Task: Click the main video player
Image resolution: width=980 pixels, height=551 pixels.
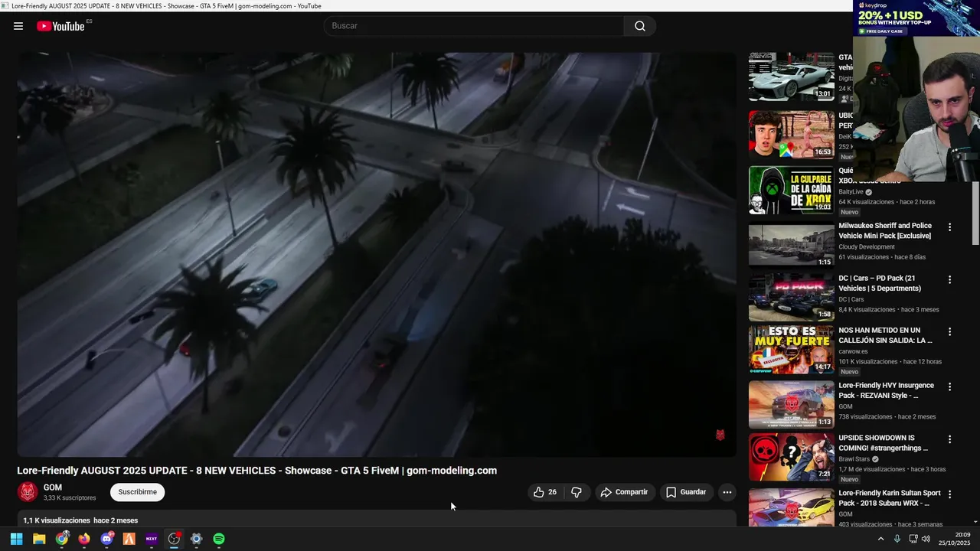Action: point(377,254)
